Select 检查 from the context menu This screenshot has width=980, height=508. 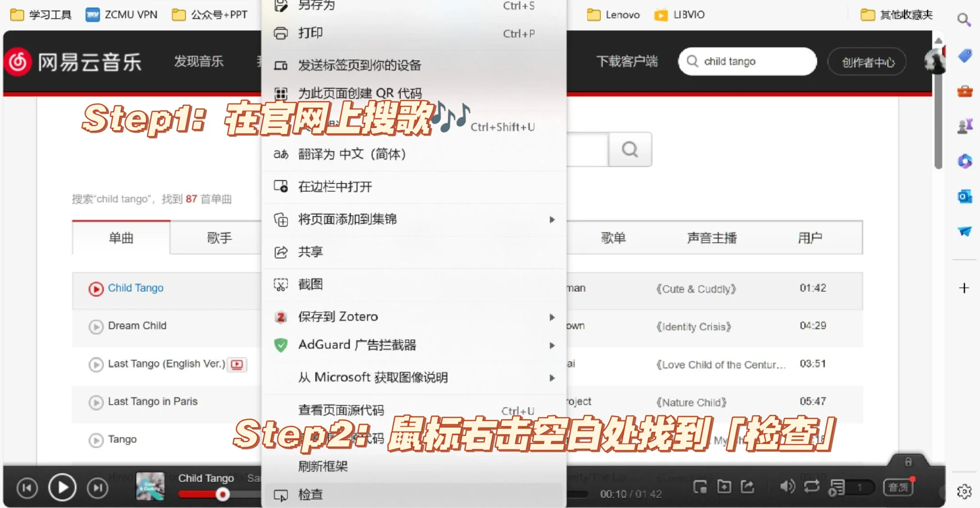pos(311,494)
